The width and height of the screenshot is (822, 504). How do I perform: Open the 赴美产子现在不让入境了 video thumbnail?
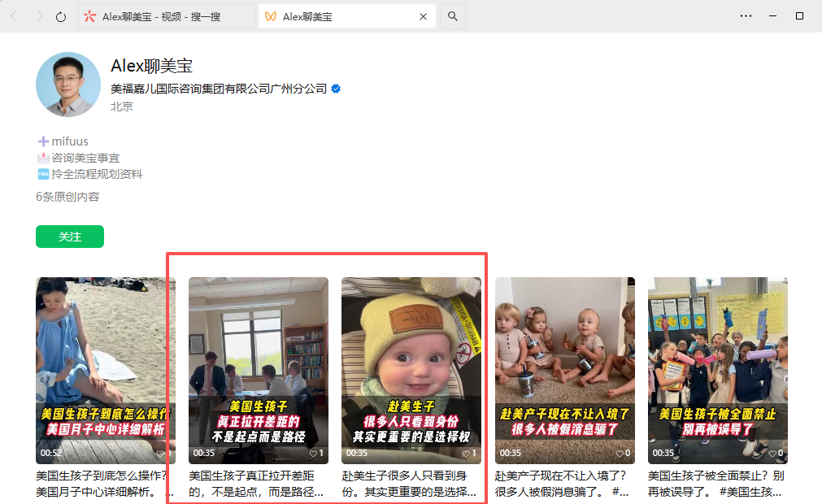click(564, 371)
